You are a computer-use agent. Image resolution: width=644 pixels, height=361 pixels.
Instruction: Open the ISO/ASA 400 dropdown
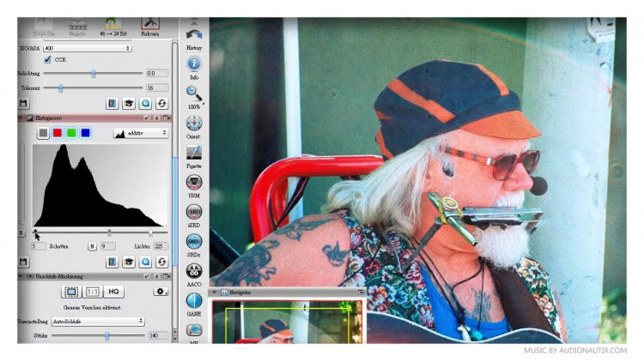87,48
